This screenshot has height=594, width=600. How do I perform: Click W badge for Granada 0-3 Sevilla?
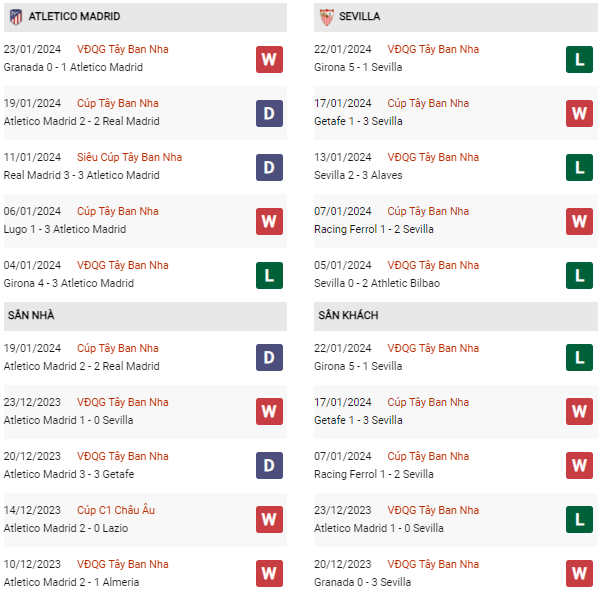click(x=579, y=573)
